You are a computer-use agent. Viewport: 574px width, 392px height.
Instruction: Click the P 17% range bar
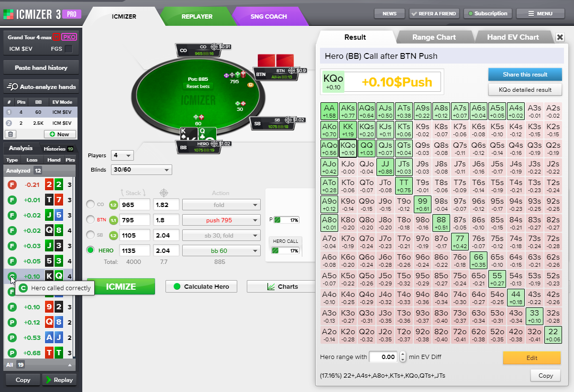point(287,220)
